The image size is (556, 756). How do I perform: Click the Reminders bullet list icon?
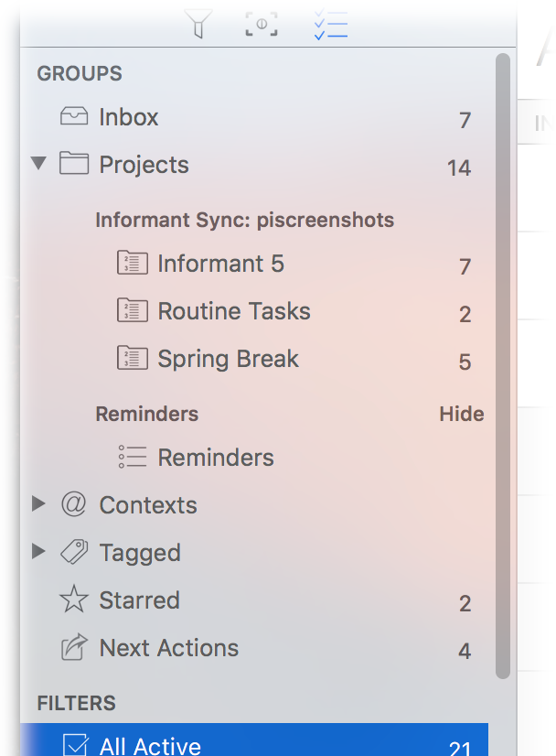(133, 458)
